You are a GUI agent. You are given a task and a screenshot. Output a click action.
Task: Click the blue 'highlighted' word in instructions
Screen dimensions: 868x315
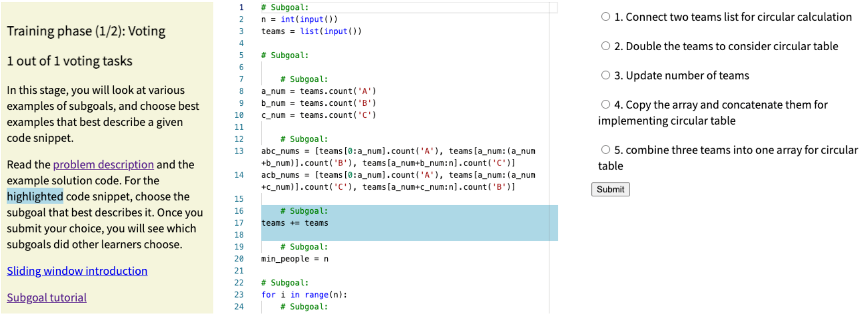[35, 197]
